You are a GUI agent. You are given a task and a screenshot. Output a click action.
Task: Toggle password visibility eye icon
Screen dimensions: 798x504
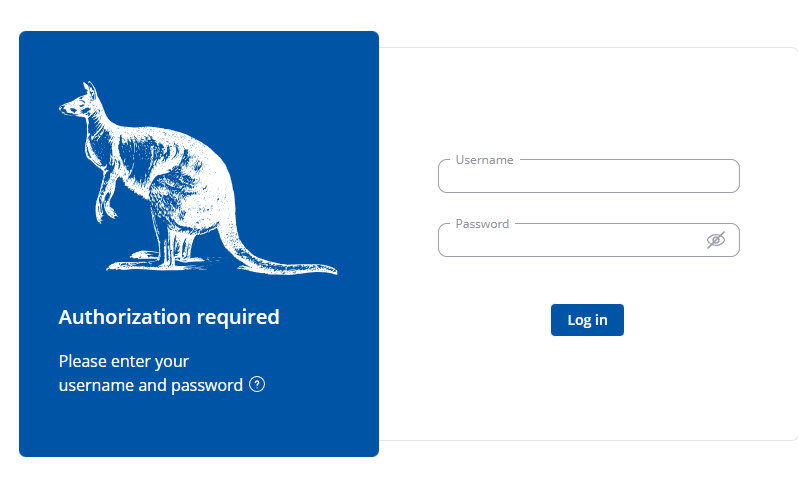(715, 240)
